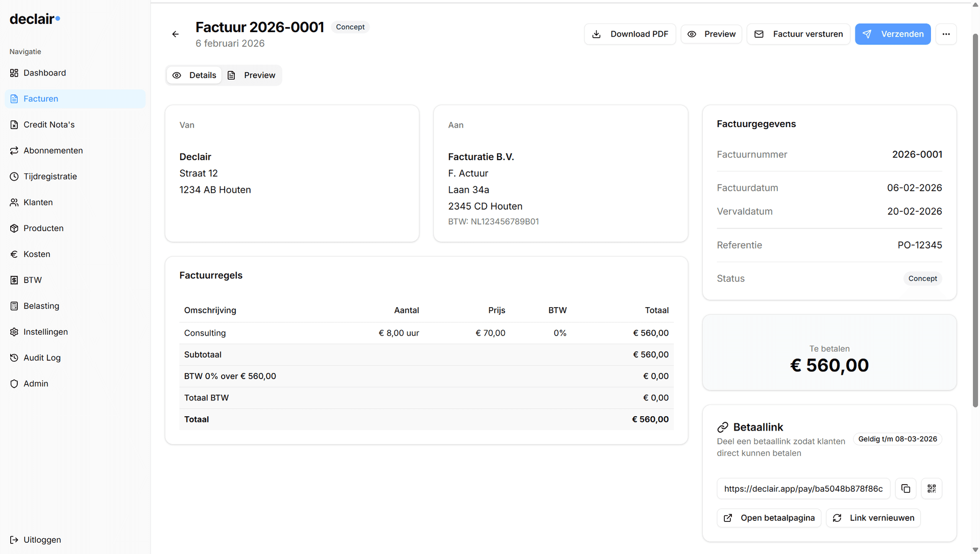Renew the link with Link vernieuwen
The height and width of the screenshot is (554, 980).
pos(873,518)
